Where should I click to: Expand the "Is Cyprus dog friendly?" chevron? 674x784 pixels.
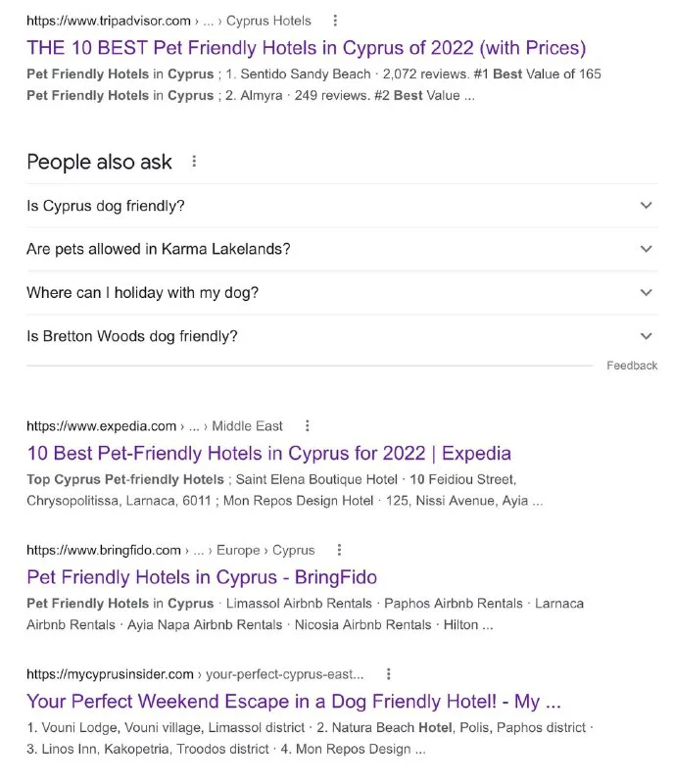coord(646,206)
